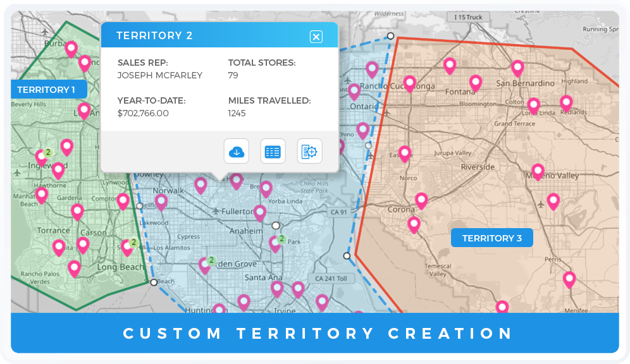
Task: Close the Territory 2 popup
Action: click(x=316, y=37)
